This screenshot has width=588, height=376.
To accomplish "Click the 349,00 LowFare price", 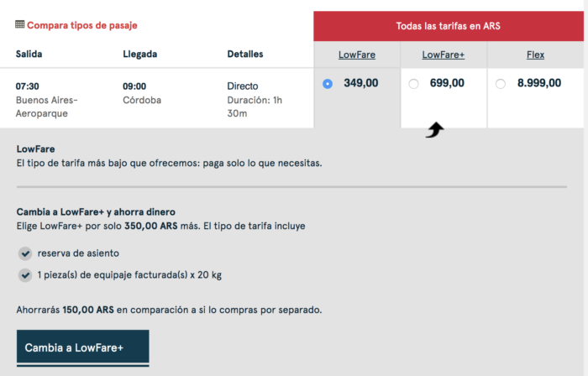I will (x=360, y=82).
